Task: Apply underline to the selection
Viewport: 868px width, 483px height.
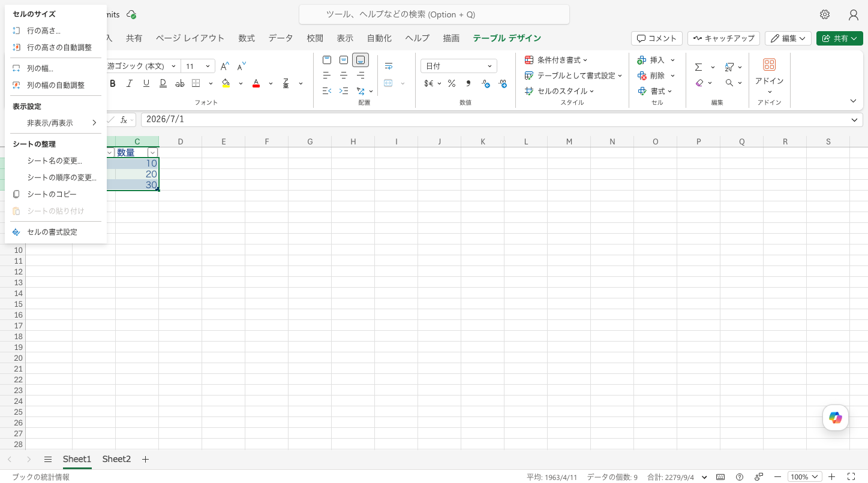Action: [146, 83]
